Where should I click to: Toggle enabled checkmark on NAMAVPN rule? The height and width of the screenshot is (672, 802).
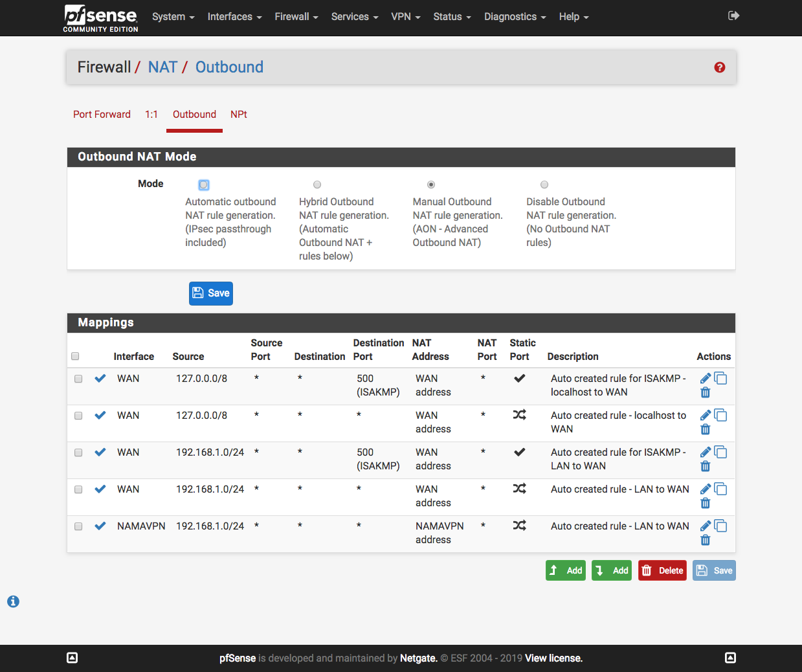[x=100, y=526]
